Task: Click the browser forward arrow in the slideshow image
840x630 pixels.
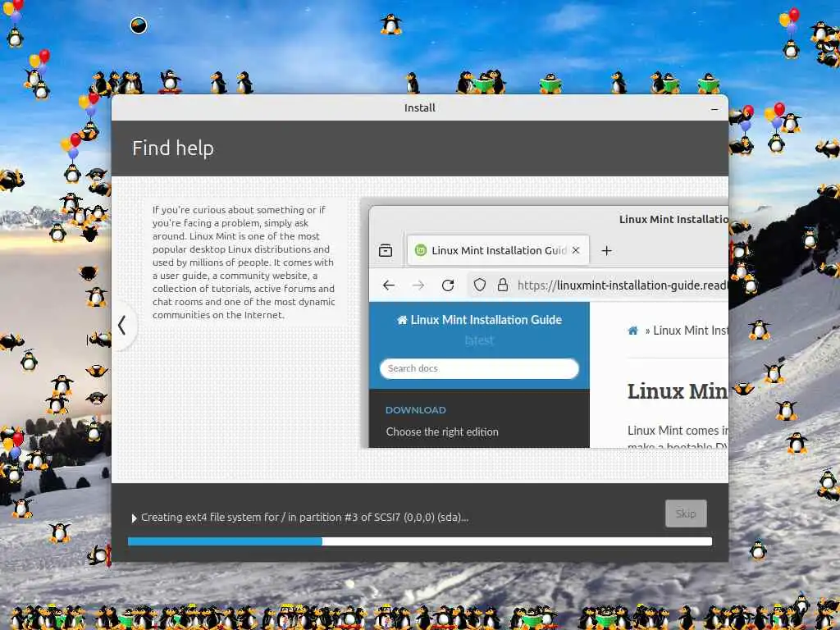Action: 418,285
